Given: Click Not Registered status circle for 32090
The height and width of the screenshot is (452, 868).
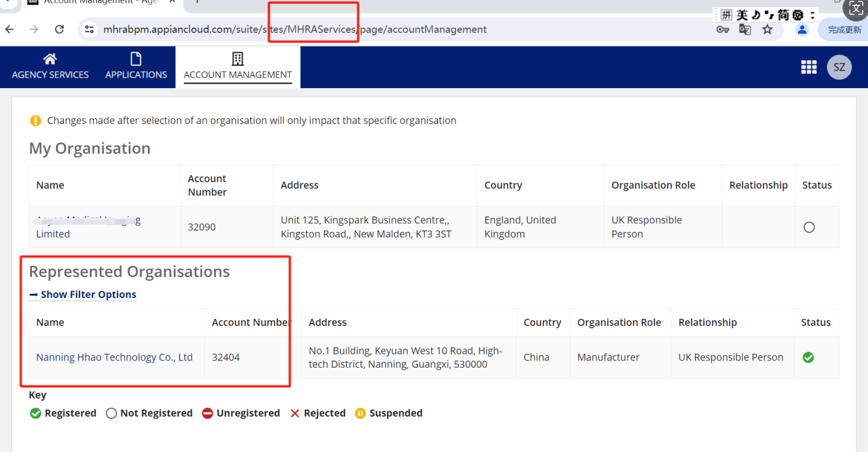Looking at the screenshot, I should (809, 227).
